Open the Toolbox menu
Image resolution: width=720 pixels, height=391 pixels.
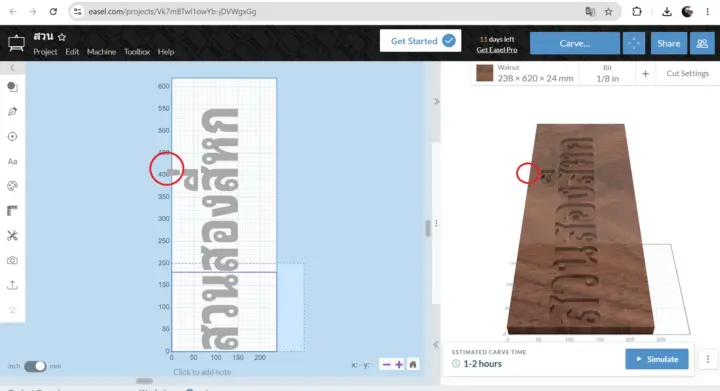point(137,51)
